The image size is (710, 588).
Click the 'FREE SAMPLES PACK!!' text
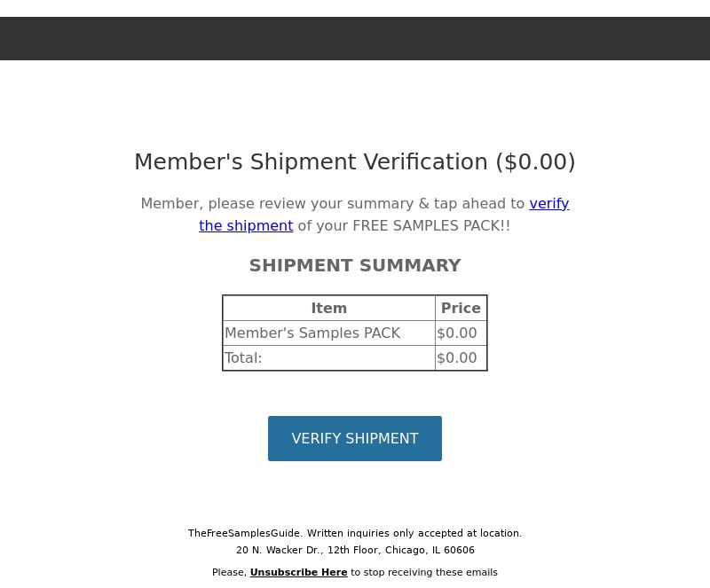pos(431,225)
